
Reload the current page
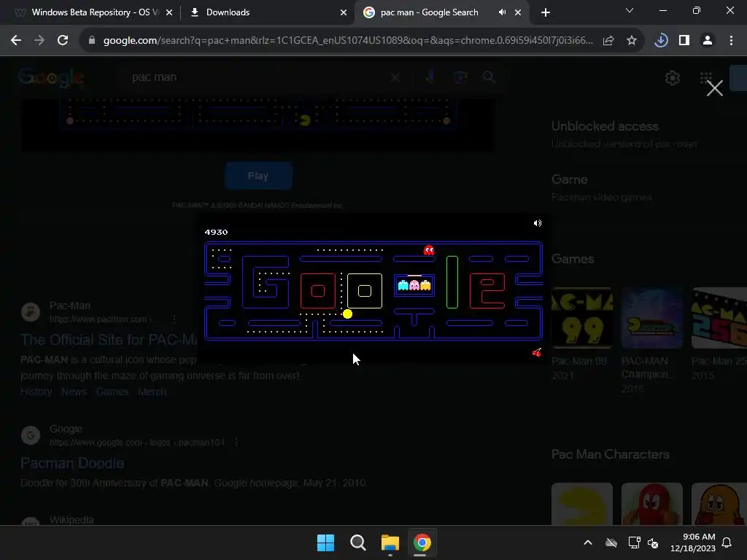tap(63, 41)
